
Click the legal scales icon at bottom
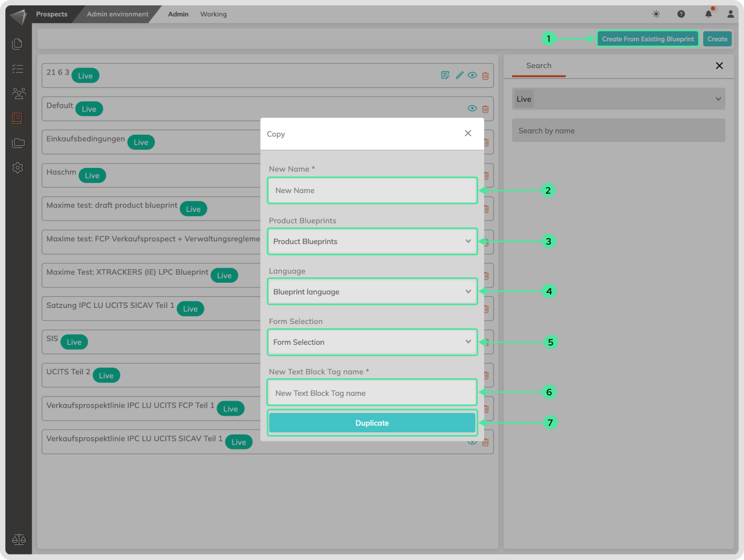point(19,540)
